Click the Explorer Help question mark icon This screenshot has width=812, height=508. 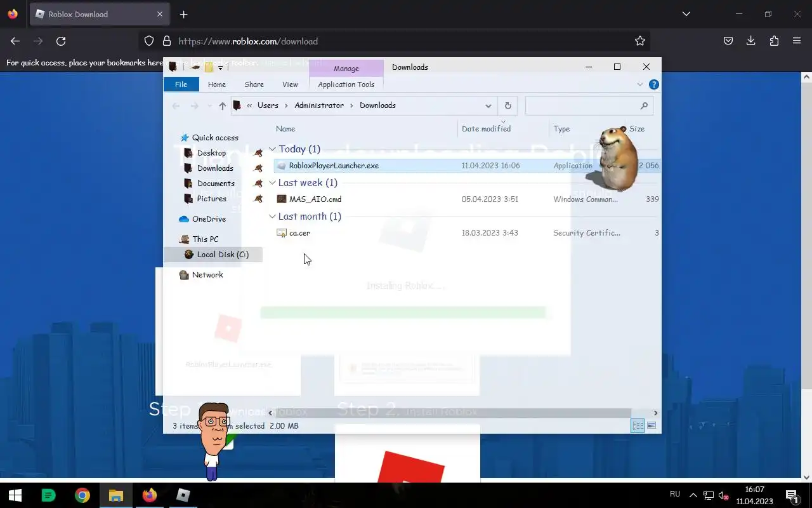[x=654, y=84]
